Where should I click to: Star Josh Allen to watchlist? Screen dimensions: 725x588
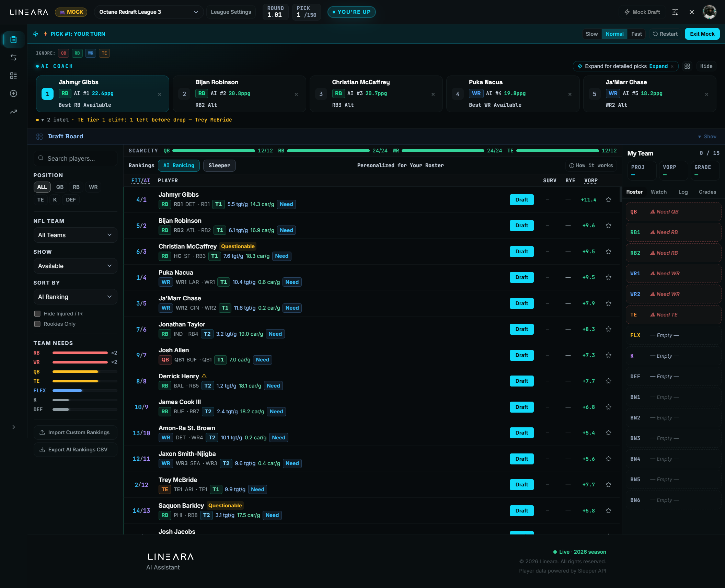pos(609,355)
